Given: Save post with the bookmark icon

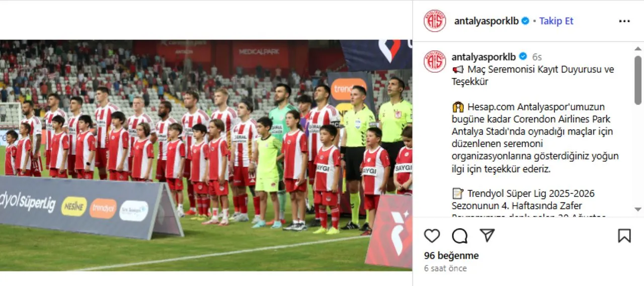Looking at the screenshot, I should 624,236.
